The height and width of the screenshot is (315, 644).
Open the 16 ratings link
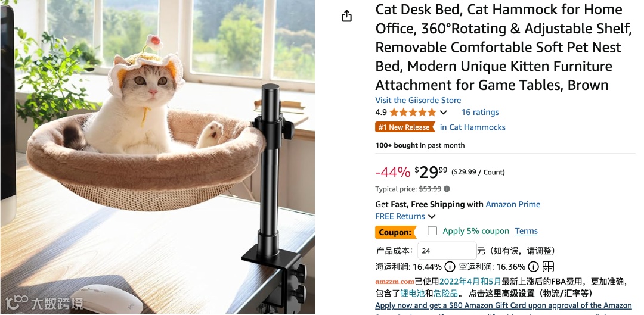(x=479, y=112)
